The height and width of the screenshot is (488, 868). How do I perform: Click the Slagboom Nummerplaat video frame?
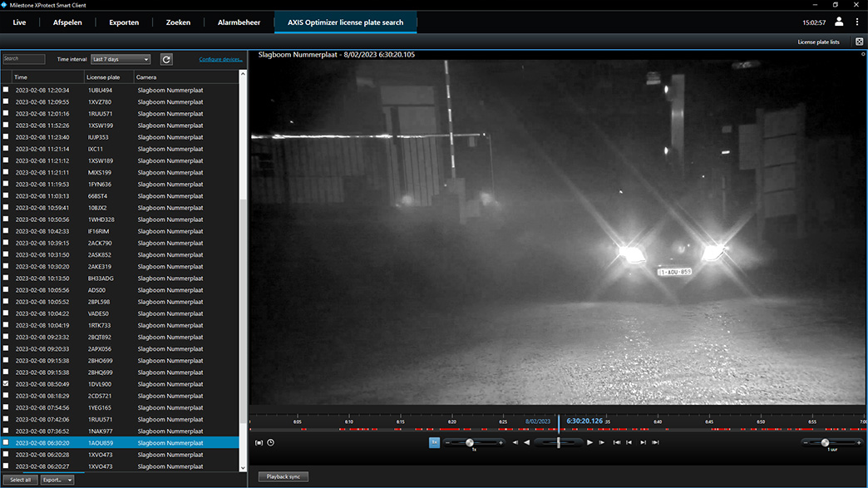(x=557, y=233)
